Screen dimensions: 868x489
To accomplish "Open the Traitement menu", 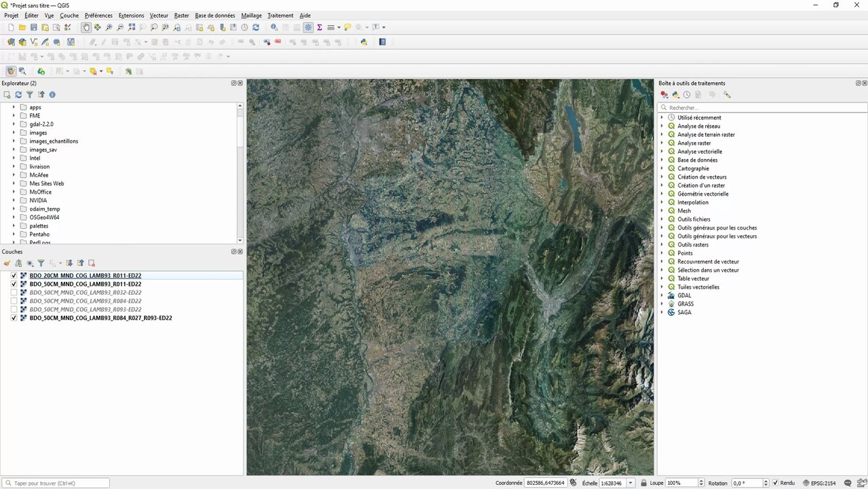I will (280, 16).
